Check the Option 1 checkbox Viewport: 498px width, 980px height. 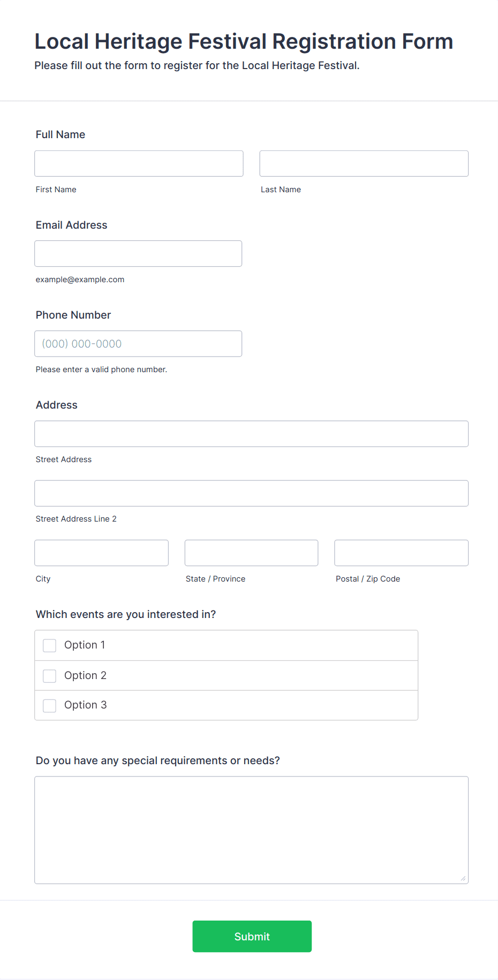click(x=49, y=645)
